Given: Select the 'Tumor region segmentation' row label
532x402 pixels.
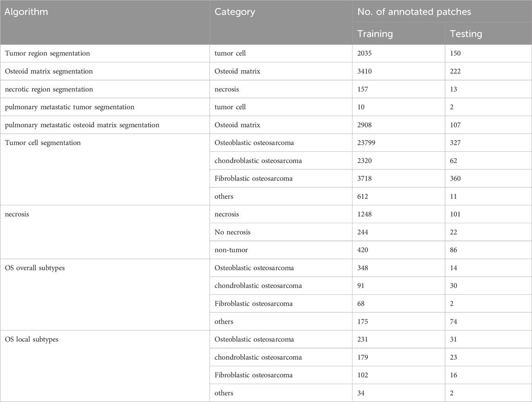Looking at the screenshot, I should tap(47, 53).
